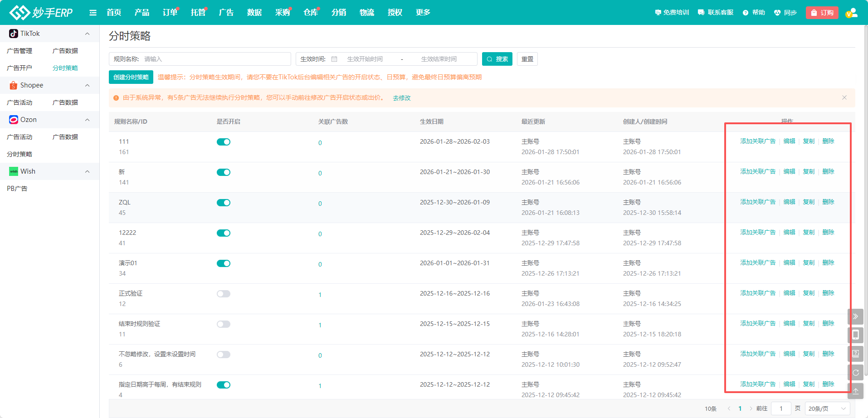Click the mobile phone floating icon
Viewport: 868px width, 418px height.
(855, 335)
